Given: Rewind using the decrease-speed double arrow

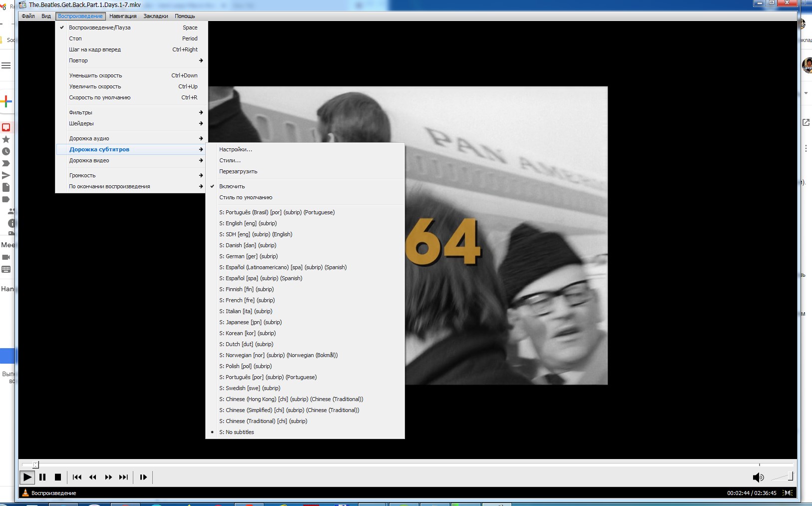Looking at the screenshot, I should coord(92,477).
